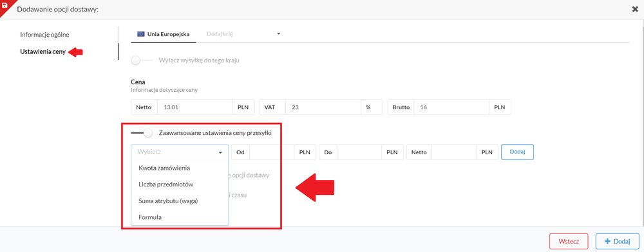Screen dimensions: 644x252
Task: Click the European Union flag icon
Action: [x=140, y=34]
